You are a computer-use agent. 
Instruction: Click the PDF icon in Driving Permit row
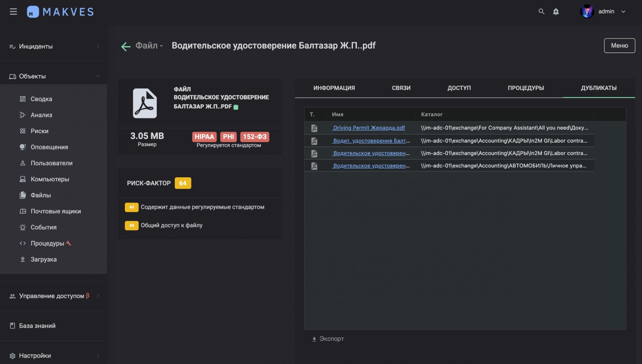pos(314,128)
